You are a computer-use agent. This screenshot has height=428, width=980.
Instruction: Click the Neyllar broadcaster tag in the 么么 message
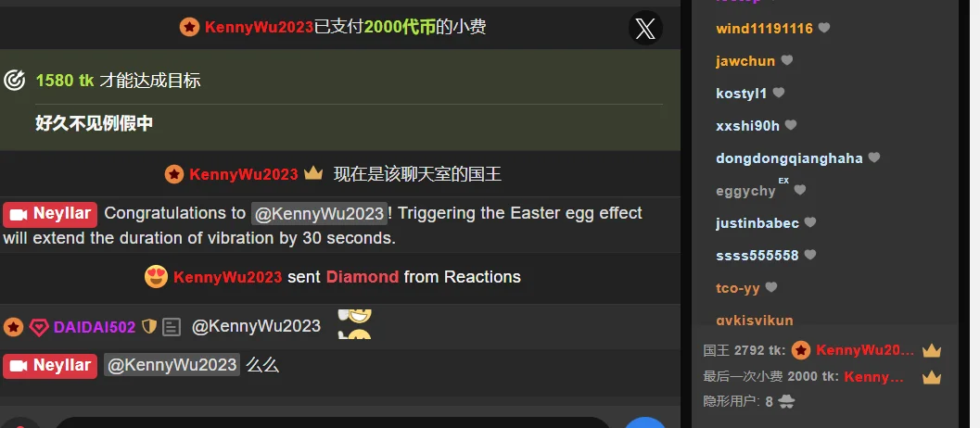[50, 366]
